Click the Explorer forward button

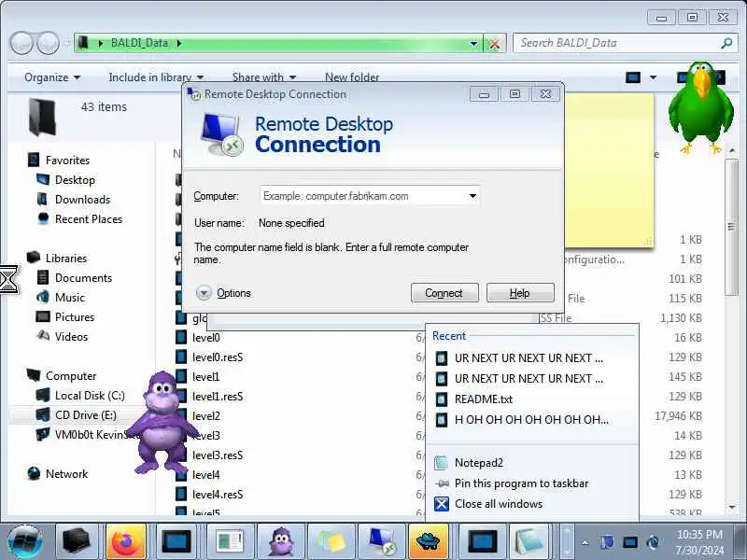click(x=48, y=43)
